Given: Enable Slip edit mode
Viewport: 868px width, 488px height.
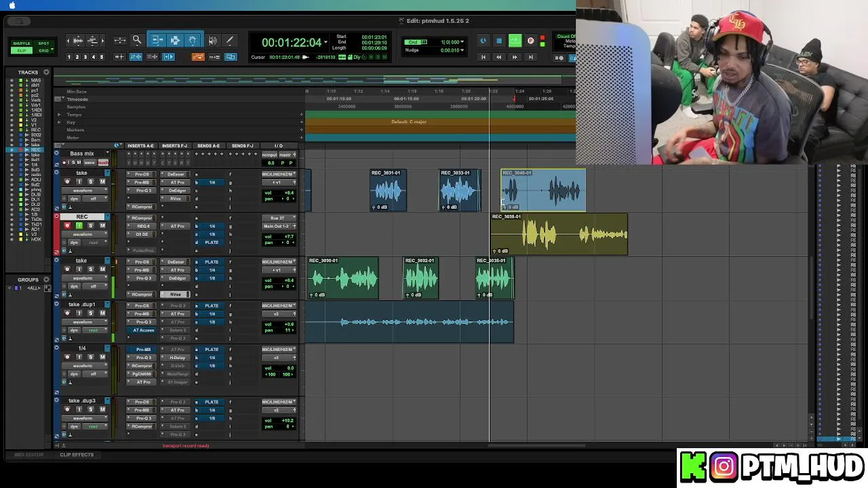Looking at the screenshot, I should coord(22,51).
